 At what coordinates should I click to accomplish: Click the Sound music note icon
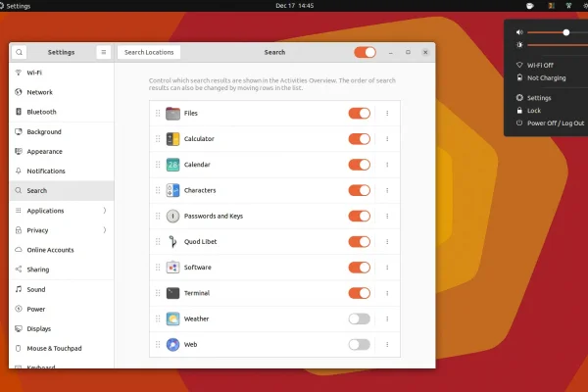[18, 289]
